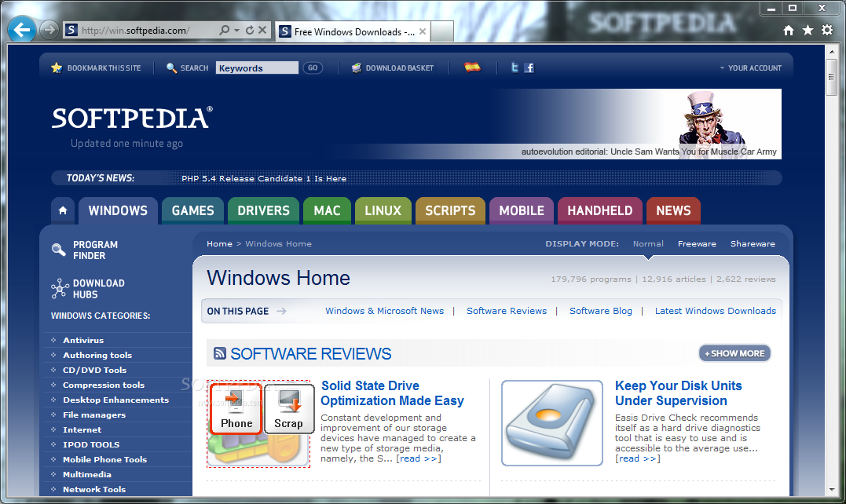Click read >> under Easis Drive Check
This screenshot has width=846, height=504.
[637, 458]
